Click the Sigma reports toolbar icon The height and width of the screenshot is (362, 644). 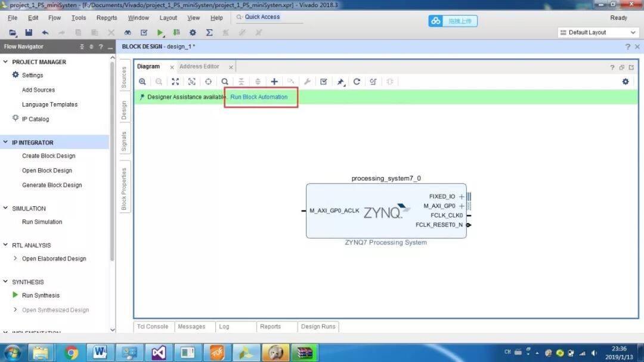coord(209,32)
